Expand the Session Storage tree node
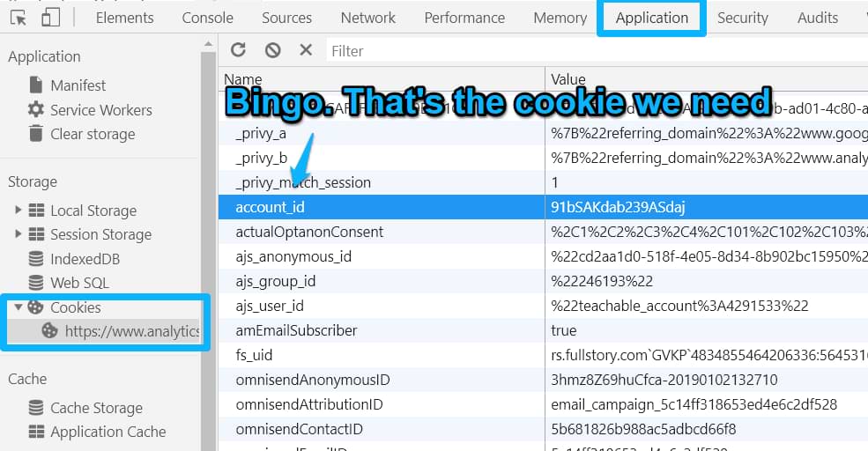The height and width of the screenshot is (451, 868). pyautogui.click(x=19, y=233)
